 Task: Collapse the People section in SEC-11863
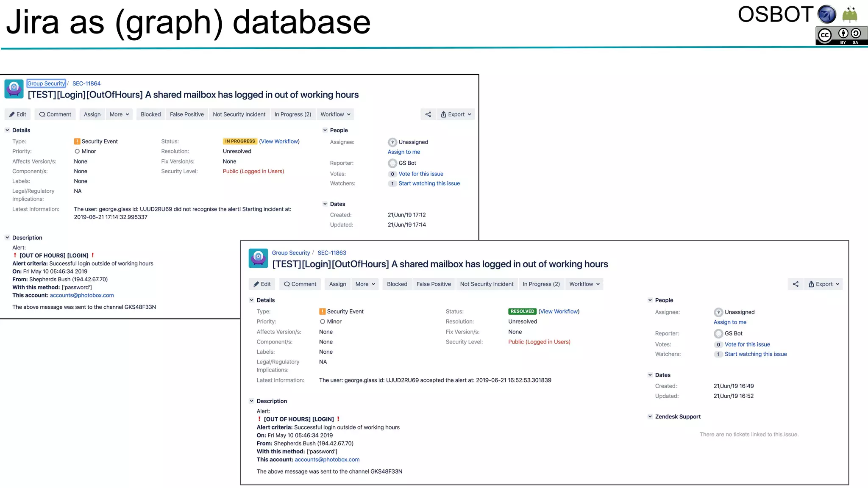coord(650,300)
